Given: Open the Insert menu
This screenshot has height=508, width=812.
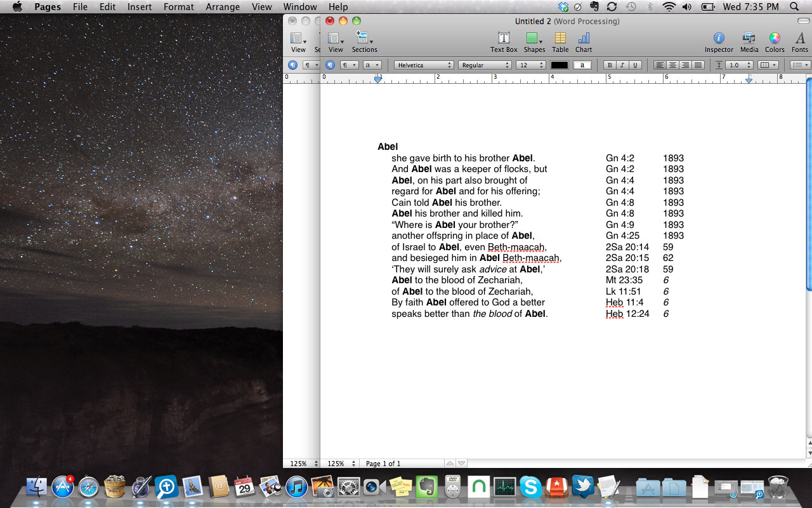Looking at the screenshot, I should click(140, 7).
